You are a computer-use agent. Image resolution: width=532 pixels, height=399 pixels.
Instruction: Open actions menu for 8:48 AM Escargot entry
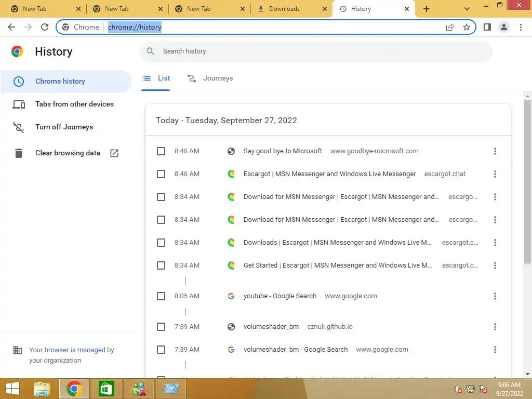click(495, 174)
